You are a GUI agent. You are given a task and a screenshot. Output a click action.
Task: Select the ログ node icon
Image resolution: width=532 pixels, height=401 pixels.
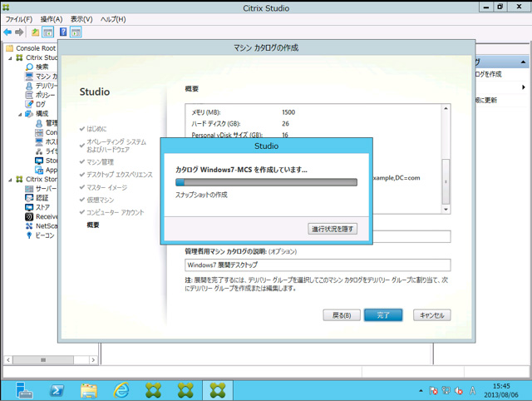(x=30, y=104)
